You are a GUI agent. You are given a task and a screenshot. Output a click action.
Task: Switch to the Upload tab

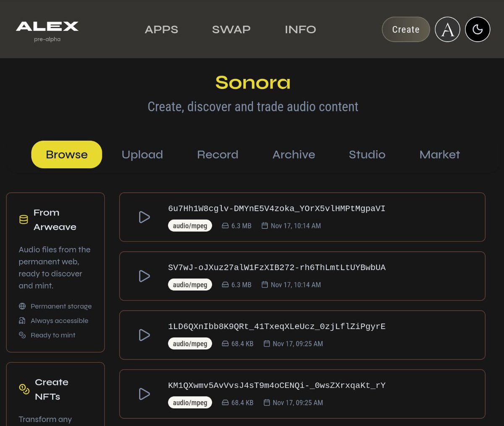[x=142, y=154]
